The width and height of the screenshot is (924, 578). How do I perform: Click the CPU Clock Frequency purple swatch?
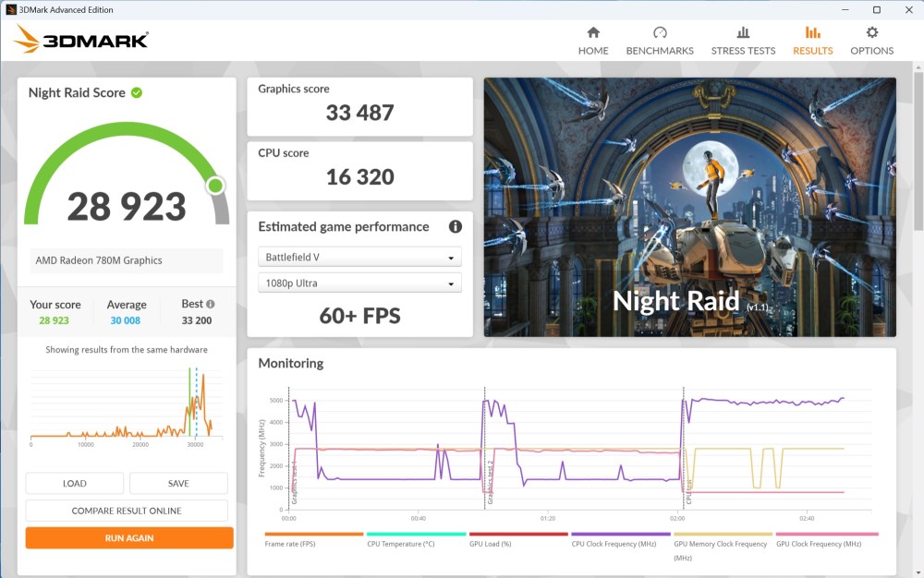[621, 535]
